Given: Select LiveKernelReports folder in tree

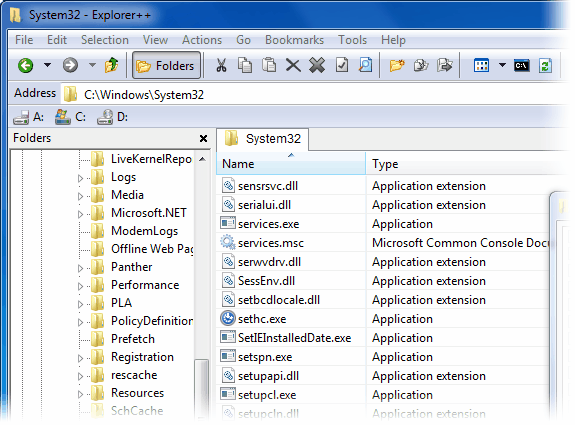Looking at the screenshot, I should pos(141,159).
